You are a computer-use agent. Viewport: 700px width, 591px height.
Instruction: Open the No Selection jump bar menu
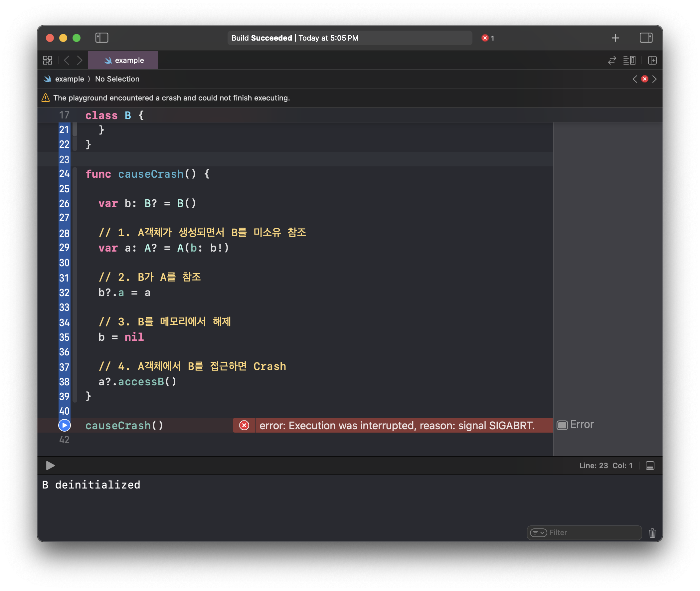point(117,79)
